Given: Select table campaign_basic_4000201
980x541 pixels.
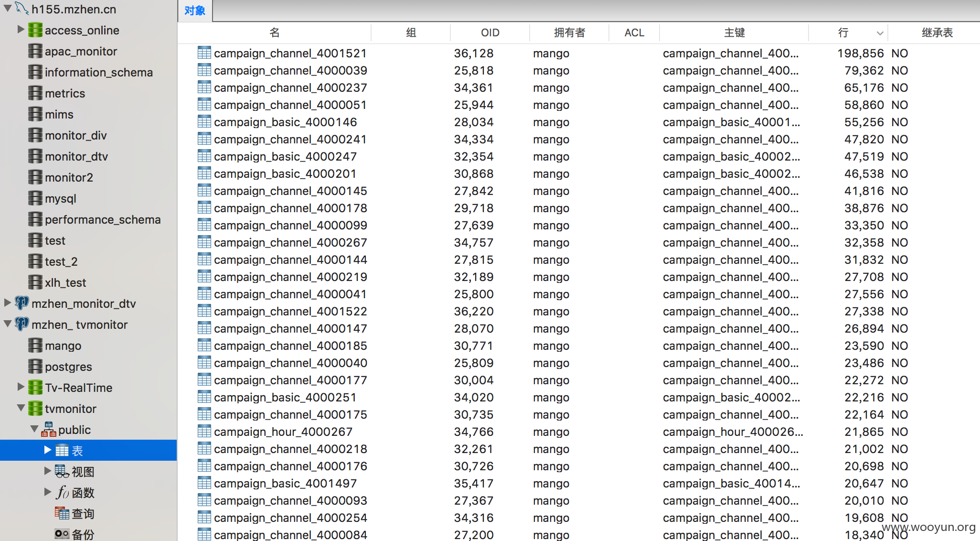Looking at the screenshot, I should coord(286,173).
